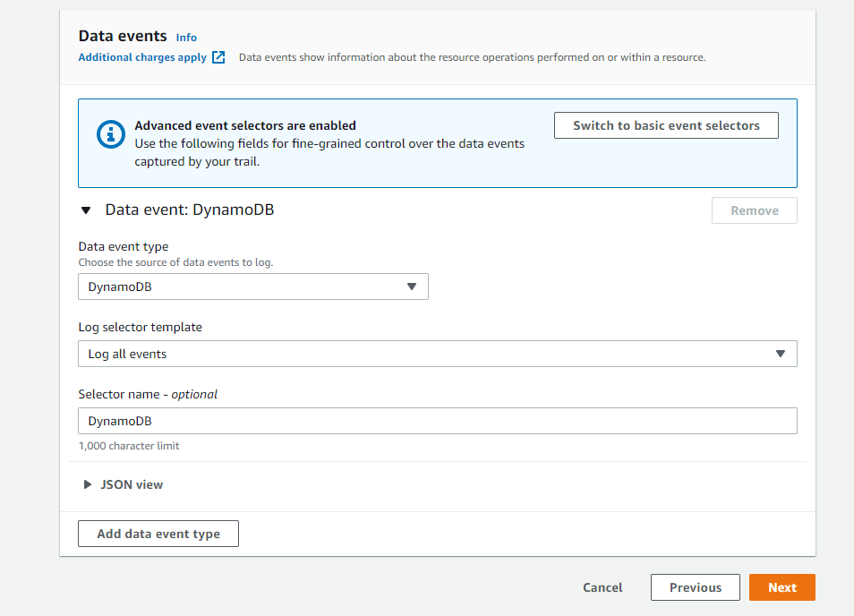
Task: Click the Data event: DynamoDB collapse triangle
Action: pyautogui.click(x=85, y=210)
